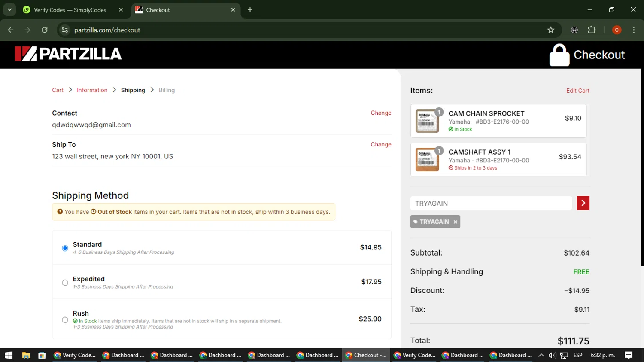Close the Verify Codes browser tab
The image size is (644, 362).
(x=121, y=10)
